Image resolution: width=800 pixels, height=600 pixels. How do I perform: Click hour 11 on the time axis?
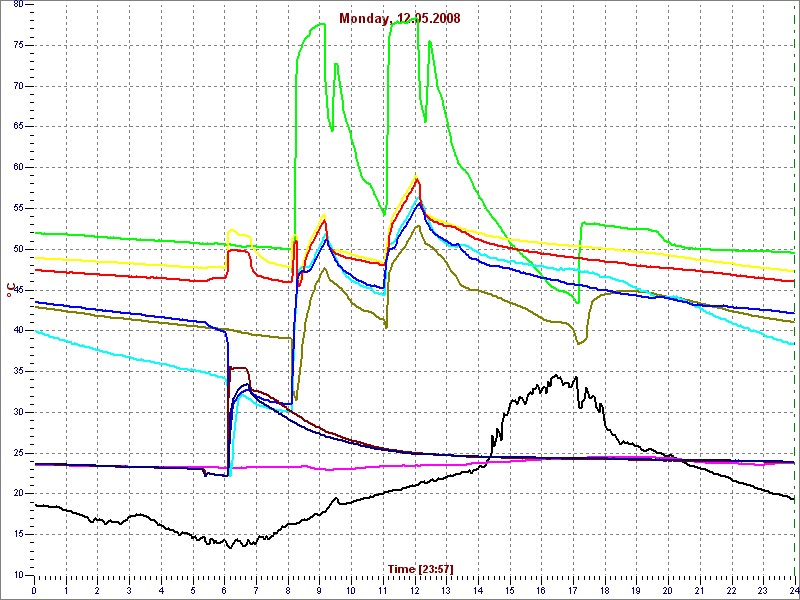(383, 590)
